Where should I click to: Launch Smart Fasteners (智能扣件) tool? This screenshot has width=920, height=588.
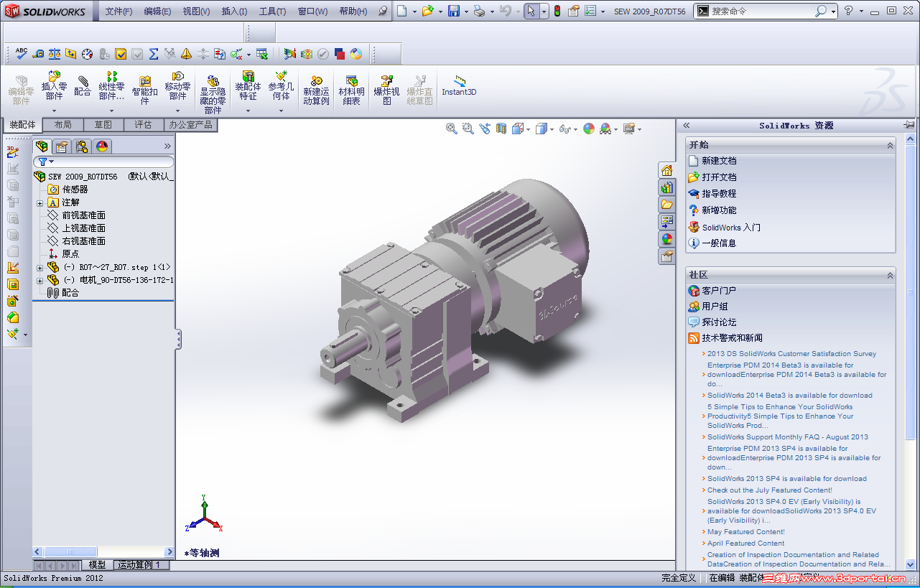click(144, 90)
